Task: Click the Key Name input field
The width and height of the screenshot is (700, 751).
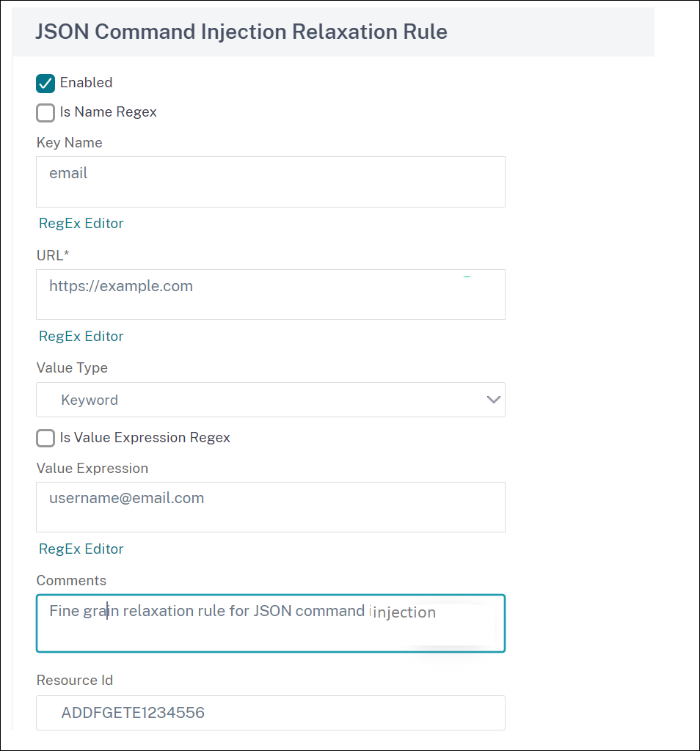Action: [271, 182]
